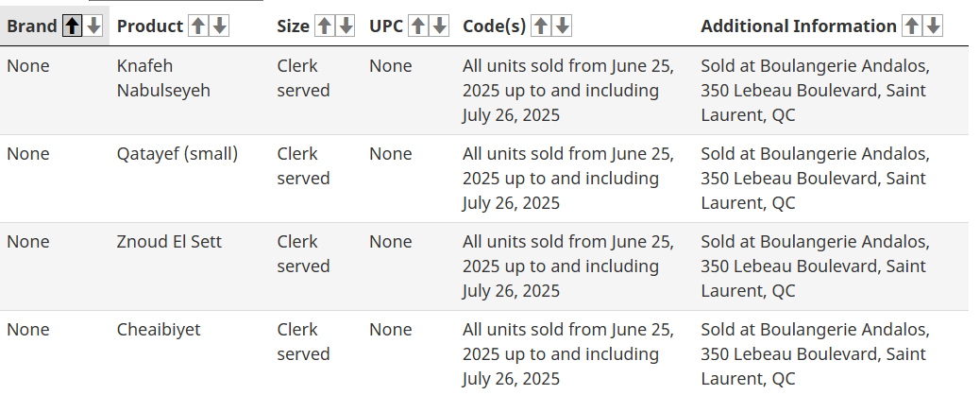Screen dimensions: 980x395
Task: Sort UPC column ascending
Action: (417, 26)
